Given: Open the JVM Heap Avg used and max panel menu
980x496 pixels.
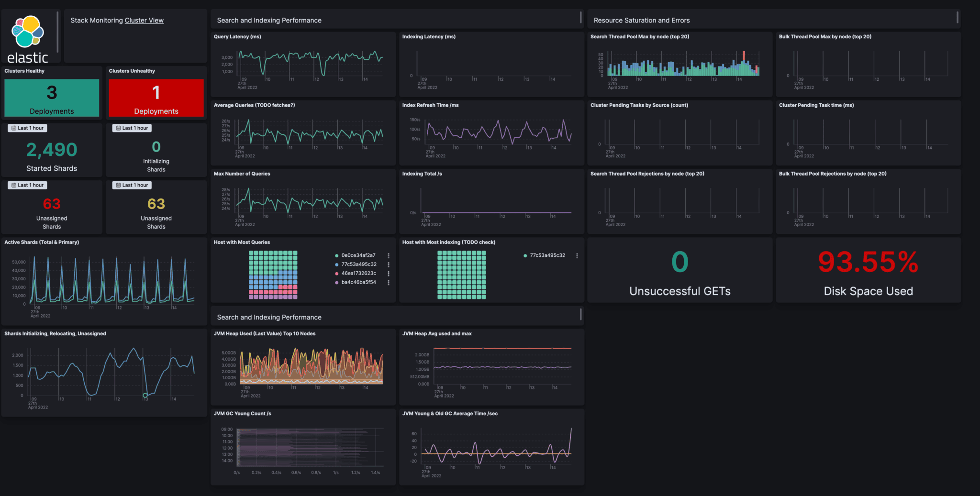Looking at the screenshot, I should (437, 333).
